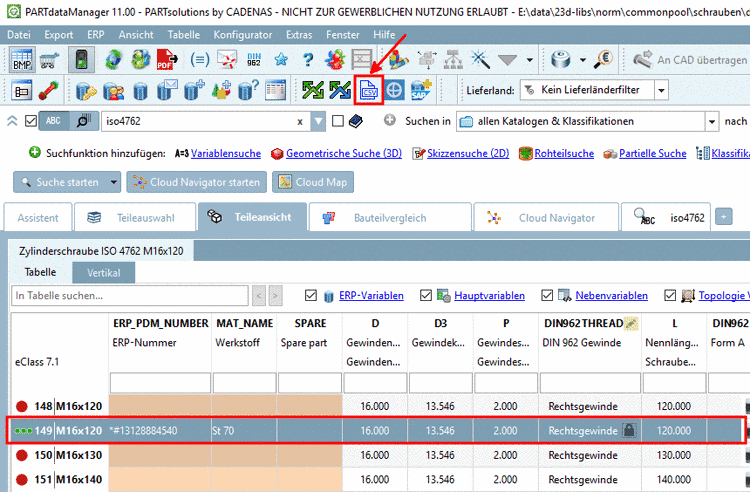
Task: Uncheck the Topologie checkbox
Action: 670,295
